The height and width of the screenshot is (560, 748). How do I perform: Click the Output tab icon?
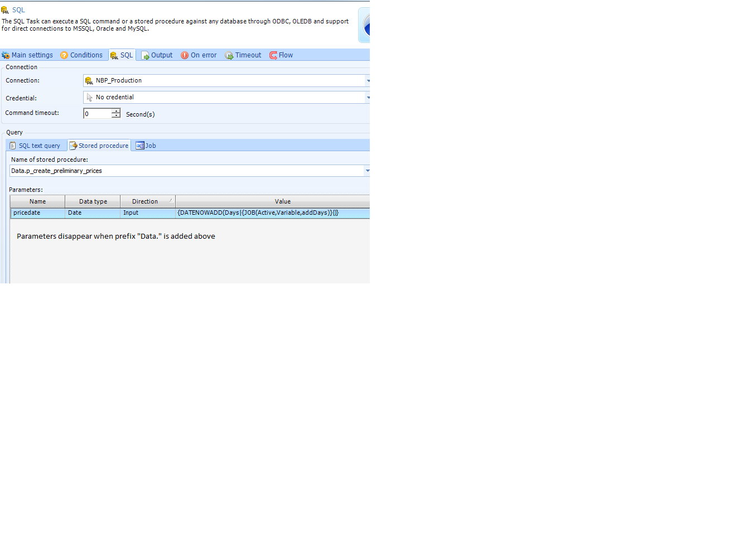145,55
